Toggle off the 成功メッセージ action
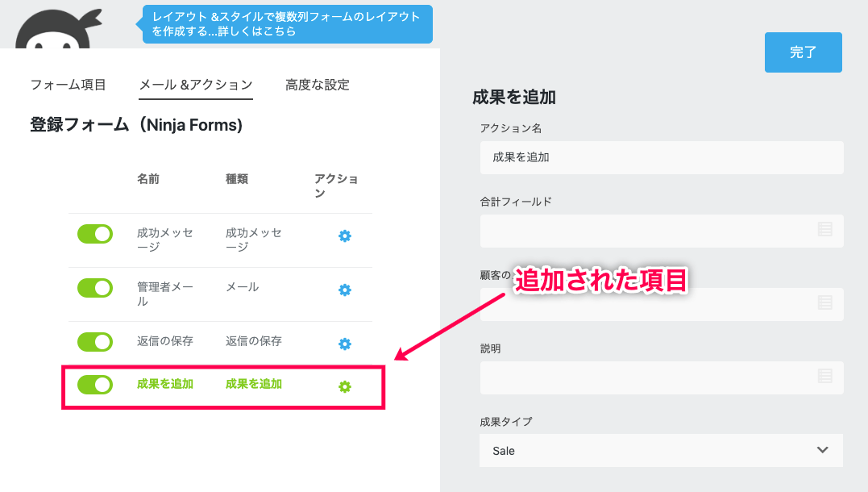 94,234
